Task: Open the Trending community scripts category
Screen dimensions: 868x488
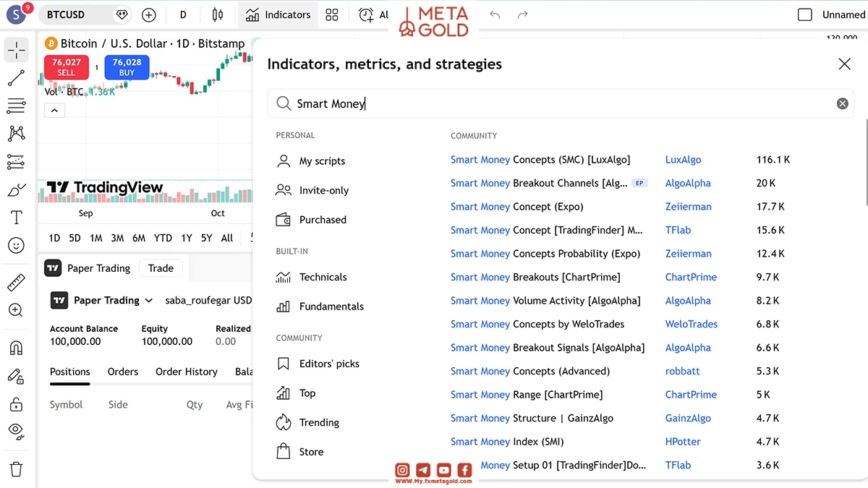Action: pos(307,422)
